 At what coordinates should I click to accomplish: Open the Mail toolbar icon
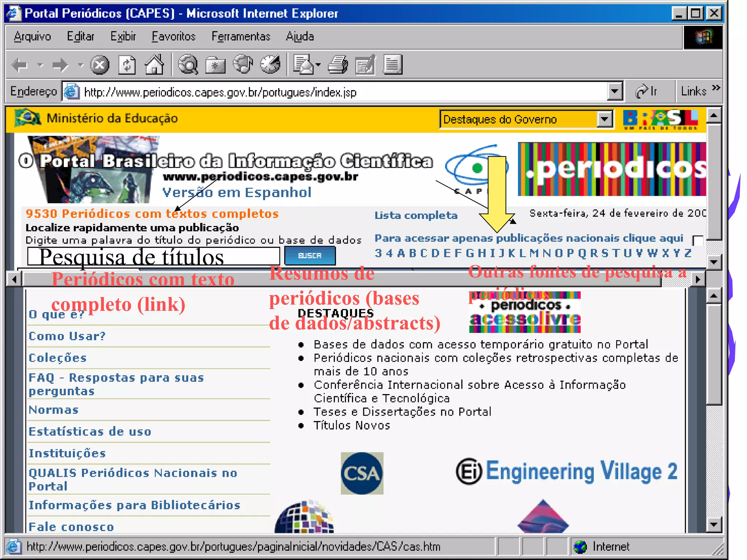point(303,65)
